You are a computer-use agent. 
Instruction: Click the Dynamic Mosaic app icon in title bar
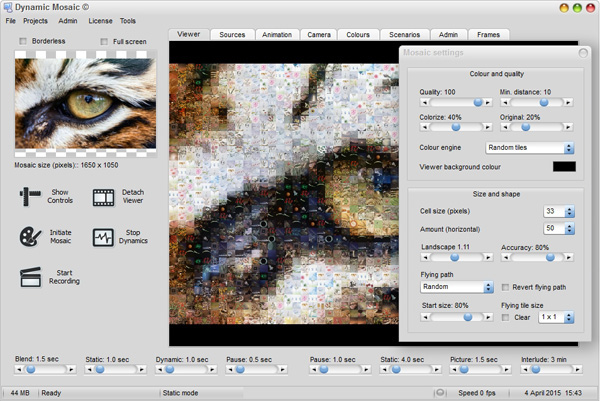point(8,7)
